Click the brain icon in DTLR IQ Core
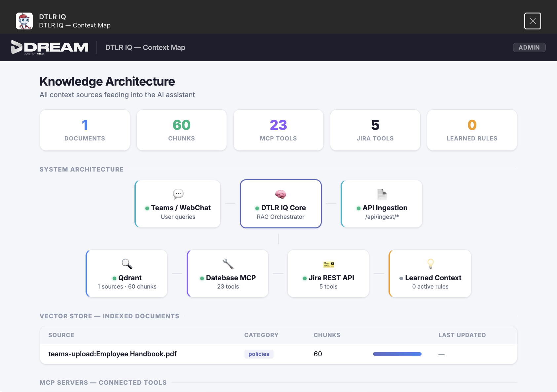The height and width of the screenshot is (392, 557). [x=280, y=194]
